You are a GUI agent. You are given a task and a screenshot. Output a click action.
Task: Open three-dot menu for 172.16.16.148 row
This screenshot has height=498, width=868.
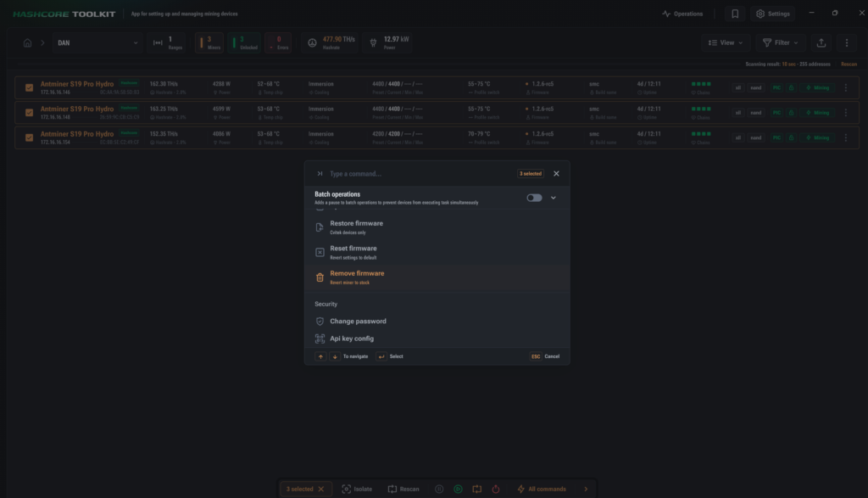pyautogui.click(x=845, y=113)
